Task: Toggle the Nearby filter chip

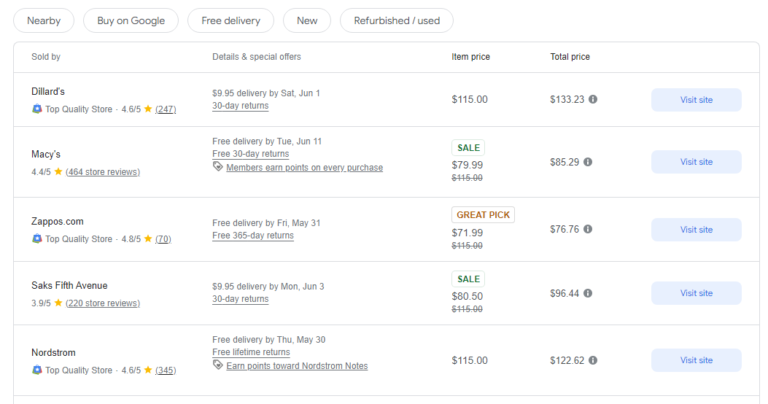Action: [43, 20]
